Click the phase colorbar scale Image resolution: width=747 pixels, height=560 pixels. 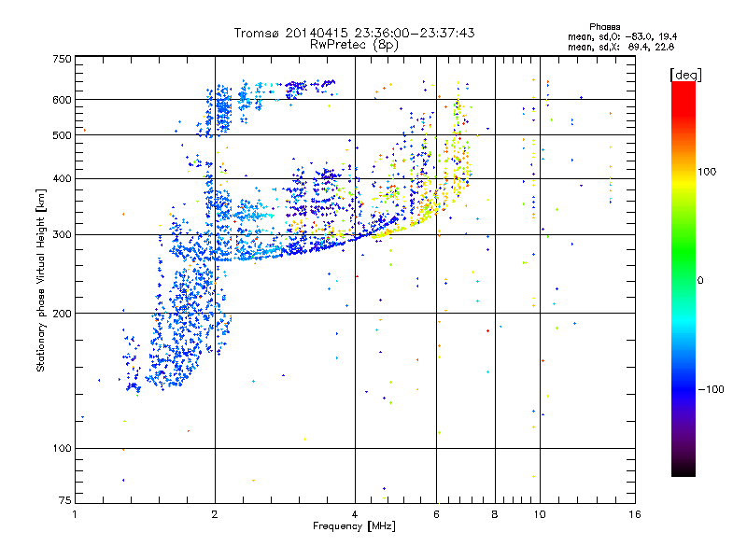[684, 279]
